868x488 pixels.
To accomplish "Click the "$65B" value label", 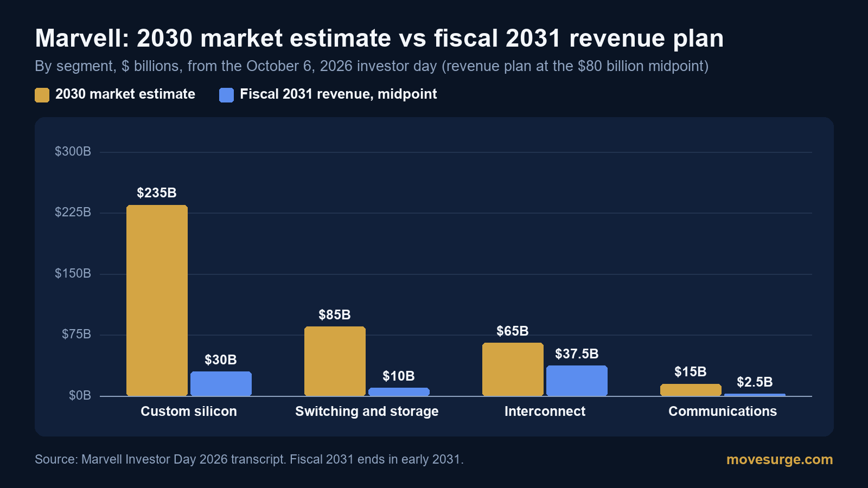I will point(513,331).
